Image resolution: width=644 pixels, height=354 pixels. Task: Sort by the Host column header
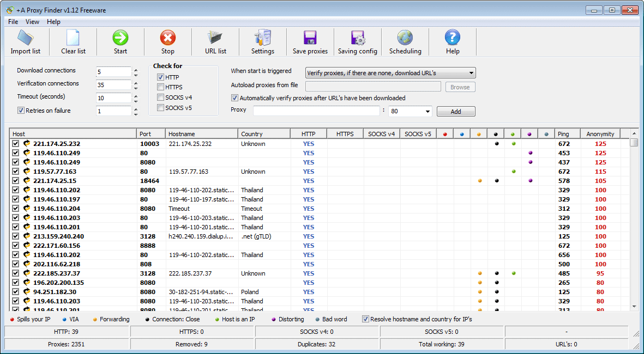[x=73, y=134]
